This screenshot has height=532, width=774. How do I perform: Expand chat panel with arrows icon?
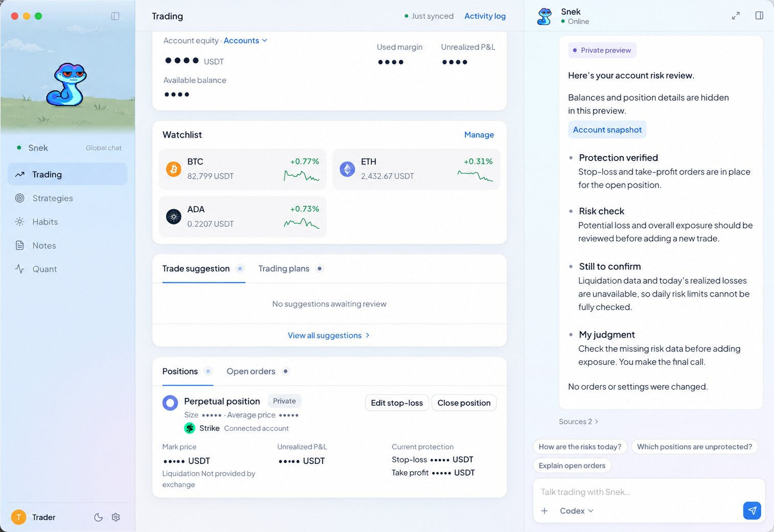(x=736, y=16)
